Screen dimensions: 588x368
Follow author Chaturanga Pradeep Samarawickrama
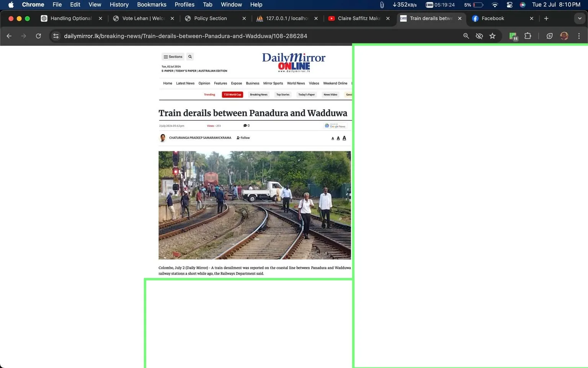243,138
